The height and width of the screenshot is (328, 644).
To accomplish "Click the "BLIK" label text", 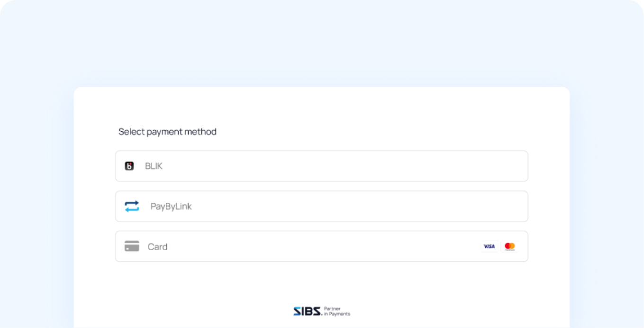I will [x=154, y=166].
